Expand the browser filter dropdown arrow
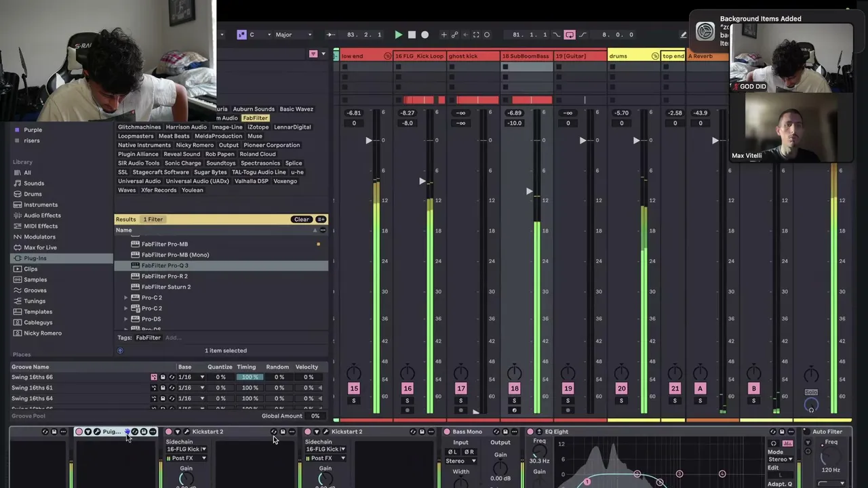 (x=323, y=54)
